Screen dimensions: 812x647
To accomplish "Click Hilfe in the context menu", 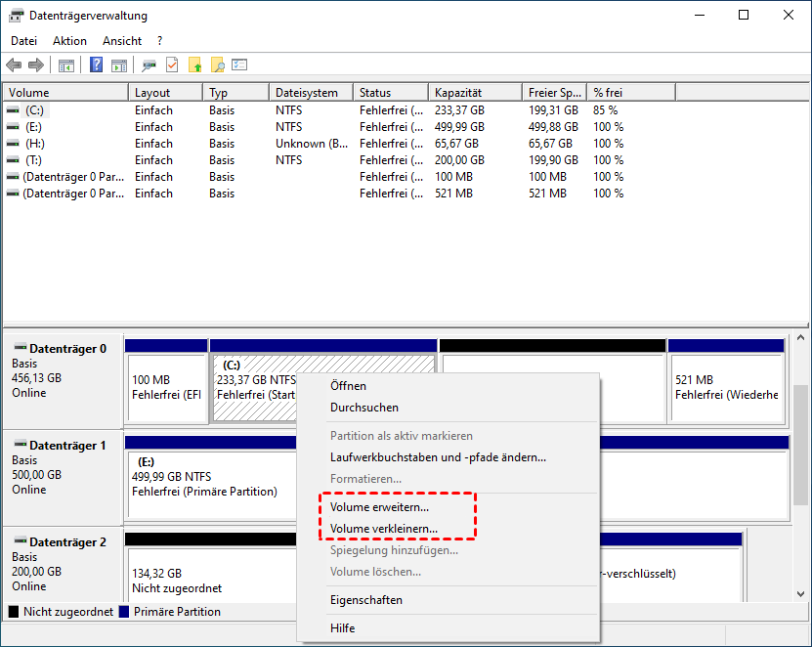I will click(x=449, y=627).
